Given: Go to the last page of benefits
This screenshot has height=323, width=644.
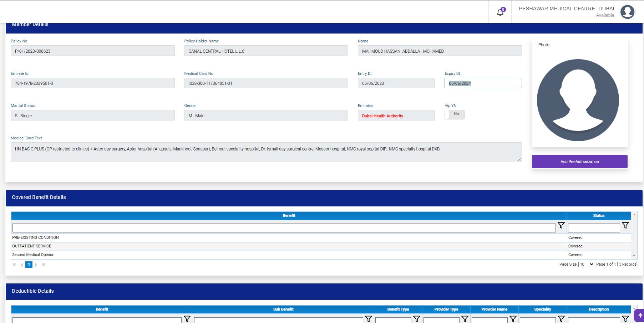Looking at the screenshot, I should coord(44,265).
